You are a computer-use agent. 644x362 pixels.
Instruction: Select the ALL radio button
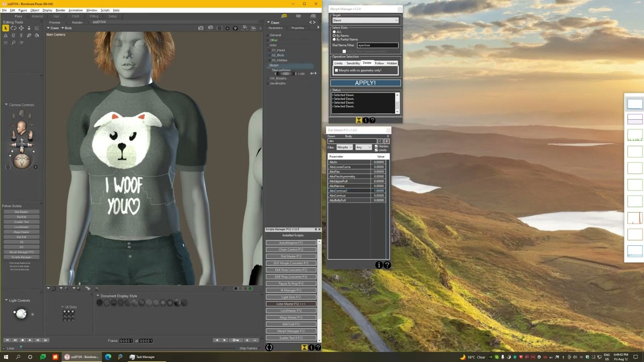coord(334,32)
